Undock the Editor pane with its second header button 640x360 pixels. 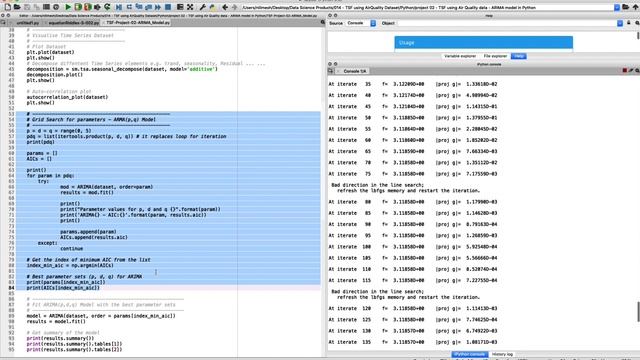(8, 16)
